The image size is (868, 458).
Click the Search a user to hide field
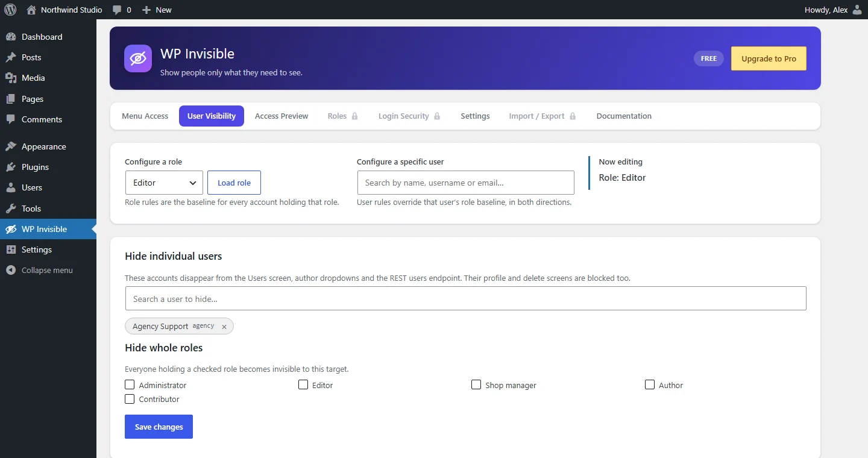tap(465, 299)
